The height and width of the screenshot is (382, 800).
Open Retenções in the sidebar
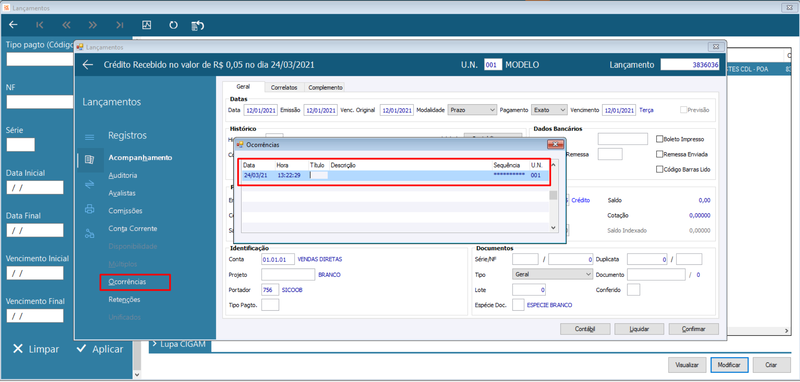tap(124, 299)
